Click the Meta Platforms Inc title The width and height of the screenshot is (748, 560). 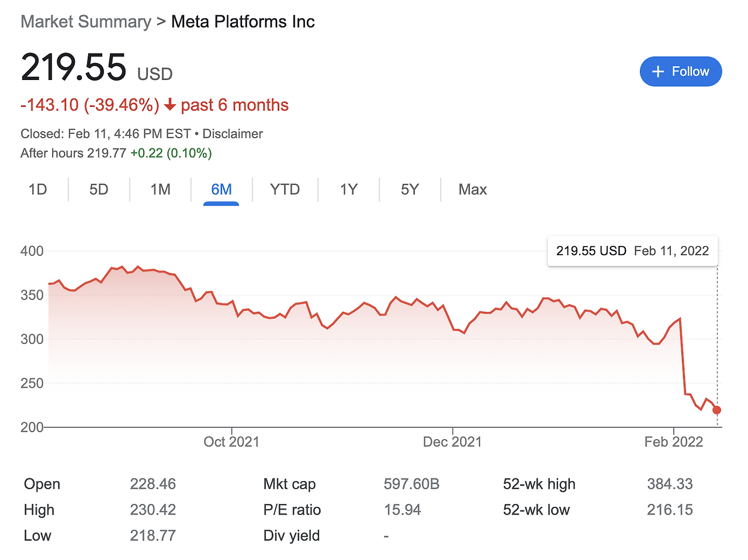coord(243,22)
